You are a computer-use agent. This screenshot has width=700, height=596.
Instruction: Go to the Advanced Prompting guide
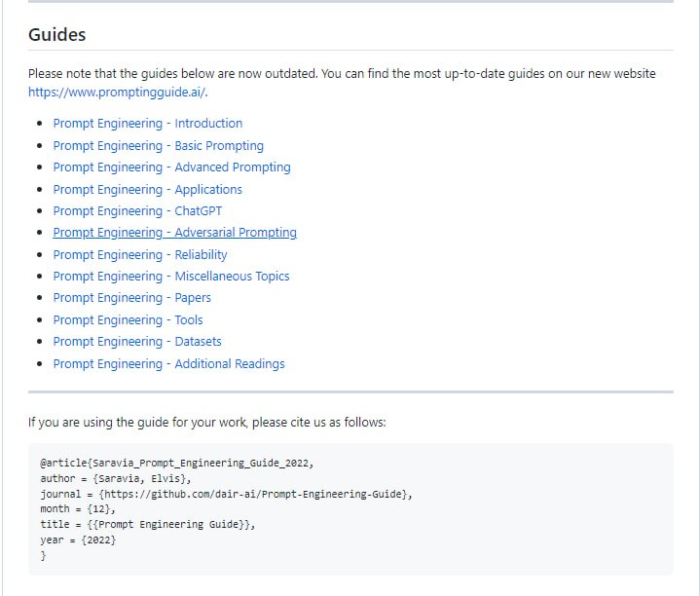point(171,168)
